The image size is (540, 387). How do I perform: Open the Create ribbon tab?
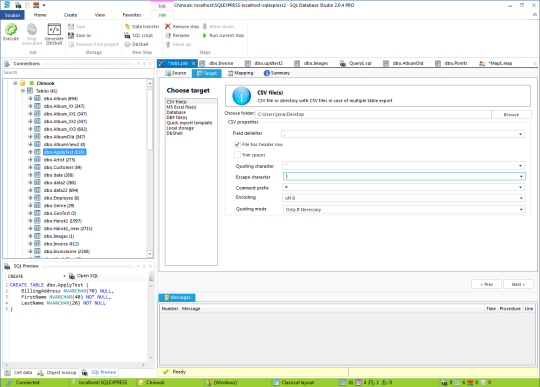click(70, 15)
